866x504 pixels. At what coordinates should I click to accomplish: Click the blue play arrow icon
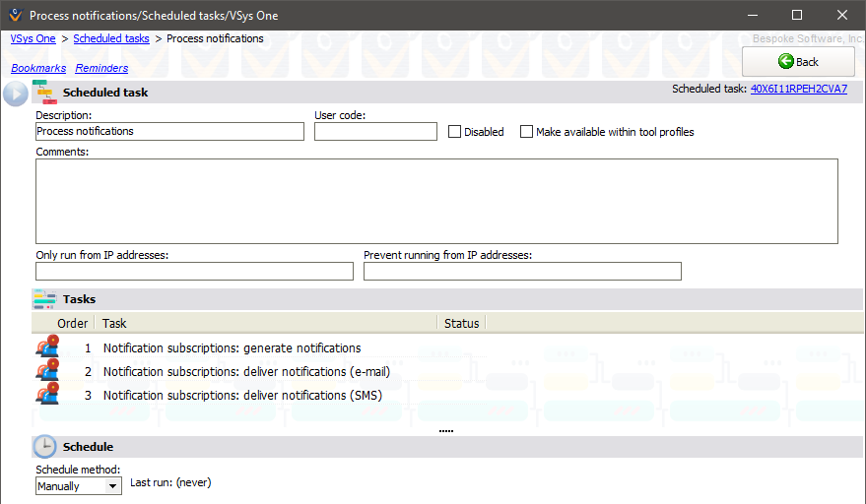click(16, 94)
